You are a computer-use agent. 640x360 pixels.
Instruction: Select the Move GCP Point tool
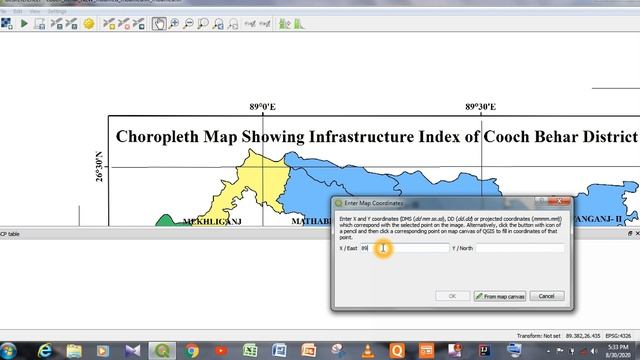tap(139, 24)
